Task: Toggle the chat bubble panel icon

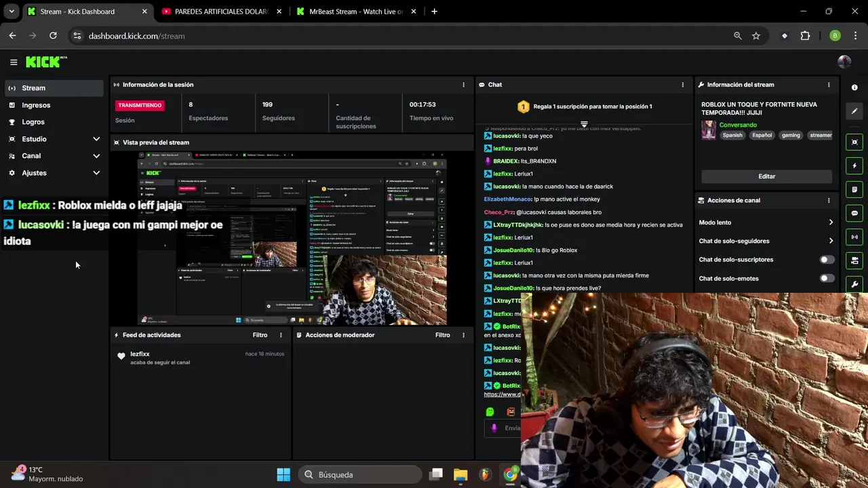Action: click(854, 213)
